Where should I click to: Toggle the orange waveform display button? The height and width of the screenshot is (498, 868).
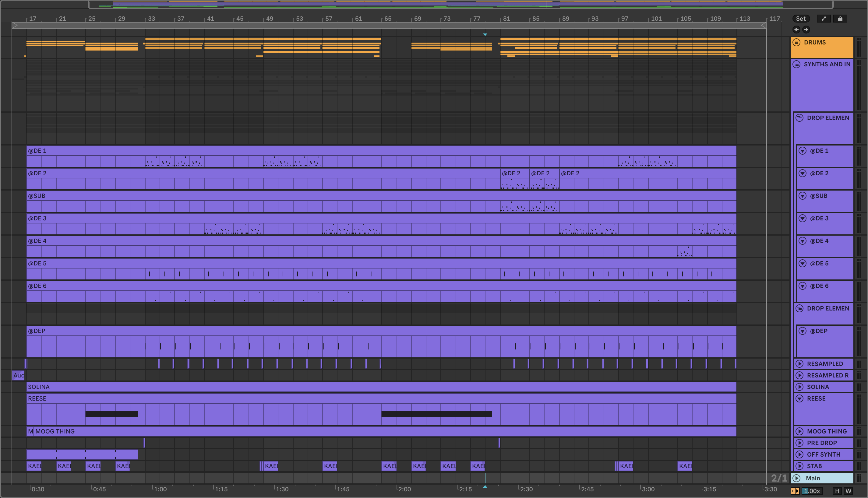click(x=795, y=491)
